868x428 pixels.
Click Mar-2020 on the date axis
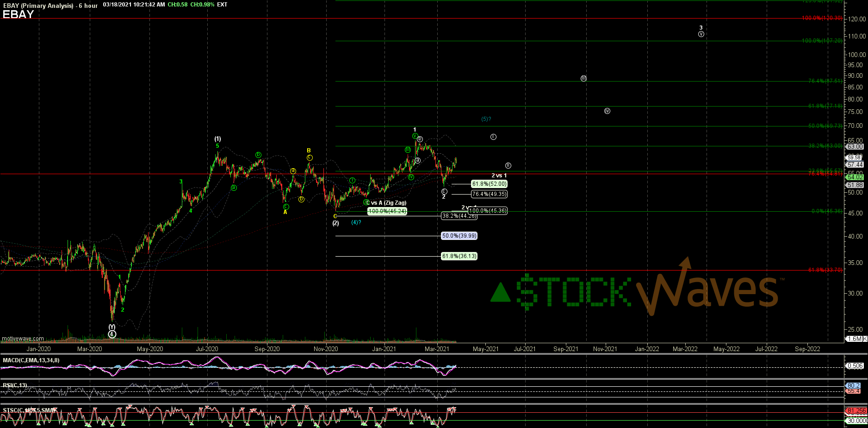coord(89,349)
